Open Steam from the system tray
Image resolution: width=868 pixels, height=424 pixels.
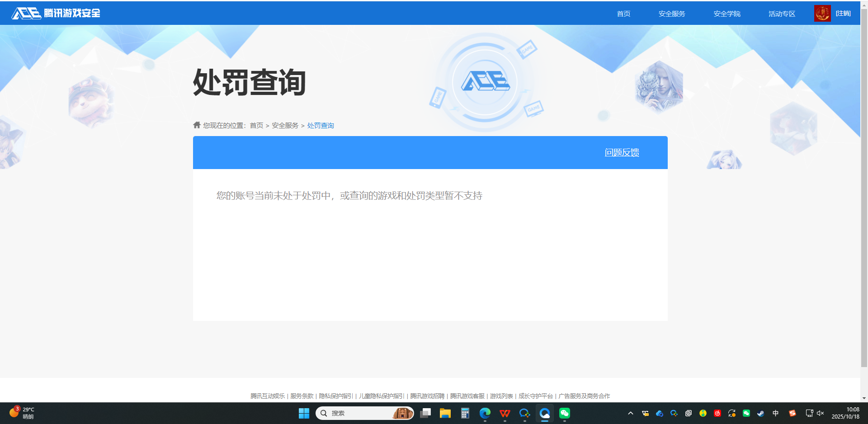761,413
